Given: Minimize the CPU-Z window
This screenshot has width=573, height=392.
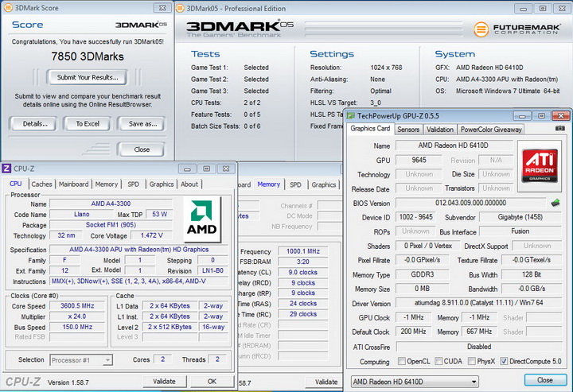Looking at the screenshot, I should coord(187,169).
